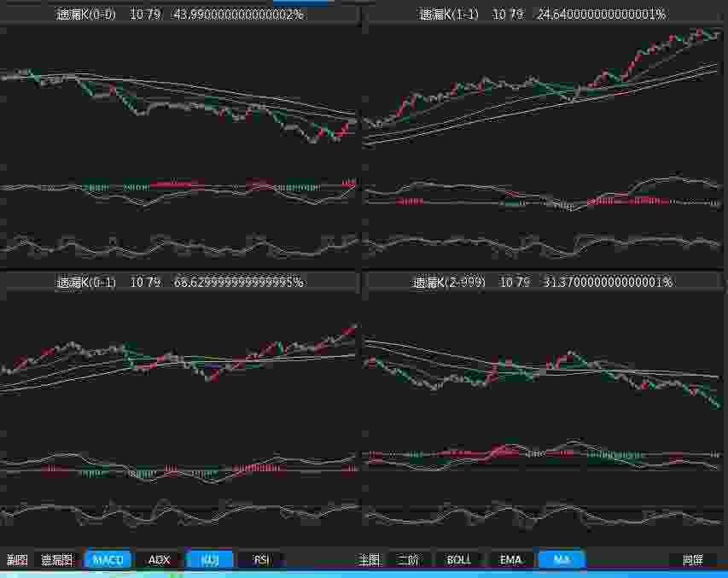Image resolution: width=728 pixels, height=578 pixels.
Task: Click the 主图 label in bottom bar
Action: (x=369, y=560)
